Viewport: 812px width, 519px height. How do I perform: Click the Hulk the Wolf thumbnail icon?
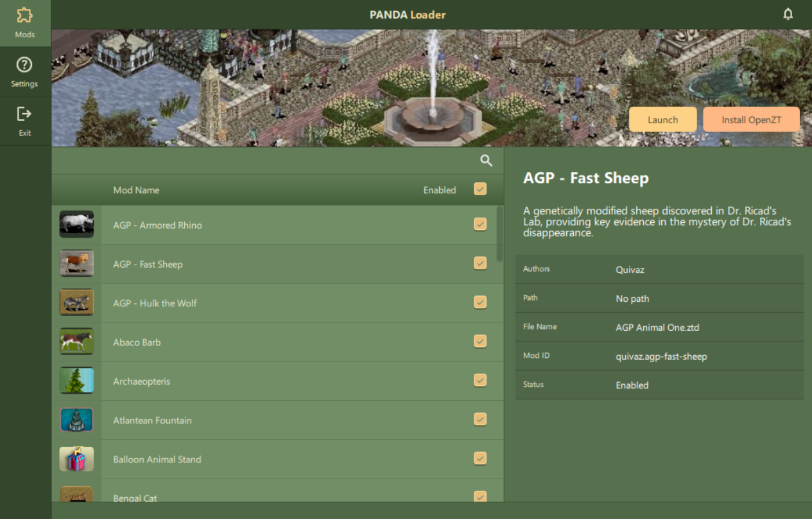pos(76,303)
